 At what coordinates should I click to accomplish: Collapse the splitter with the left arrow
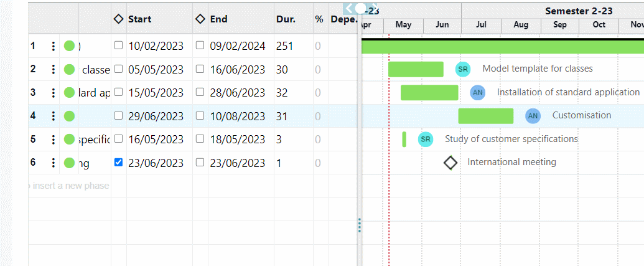349,8
